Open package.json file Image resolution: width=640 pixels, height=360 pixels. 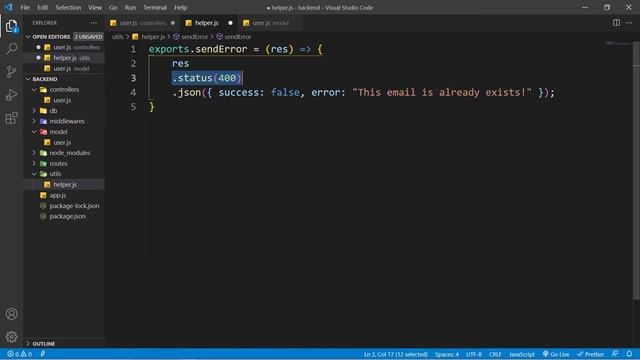pos(64,216)
